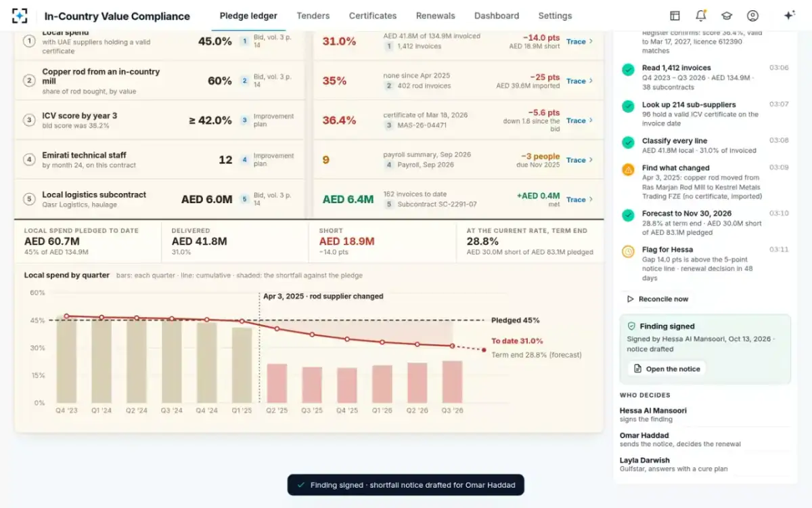Click pledge number 1 circle, Local spend
812x508 pixels.
pos(29,41)
